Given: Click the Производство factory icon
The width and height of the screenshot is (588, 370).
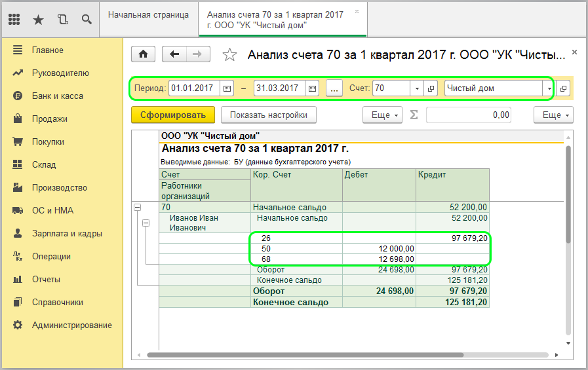Looking at the screenshot, I should coord(18,187).
